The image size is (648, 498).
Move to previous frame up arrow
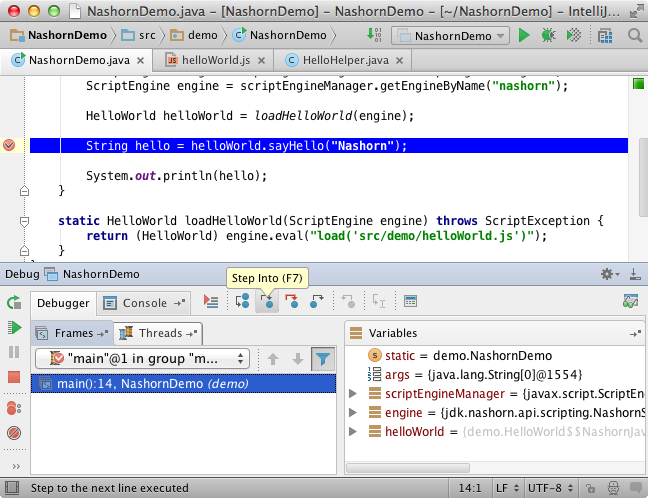(273, 359)
